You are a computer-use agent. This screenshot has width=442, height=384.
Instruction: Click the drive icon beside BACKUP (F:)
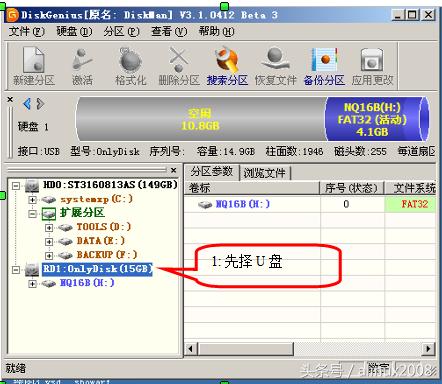[x=65, y=255]
